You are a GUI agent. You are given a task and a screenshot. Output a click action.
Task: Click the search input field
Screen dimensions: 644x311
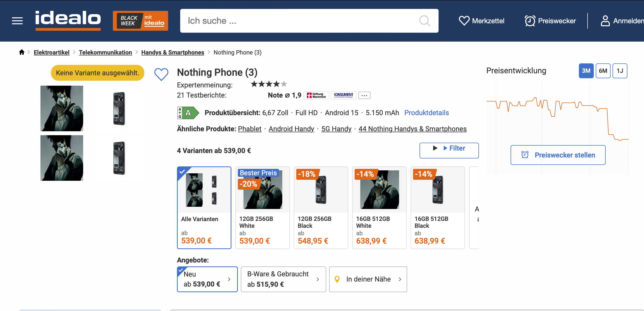tap(300, 21)
